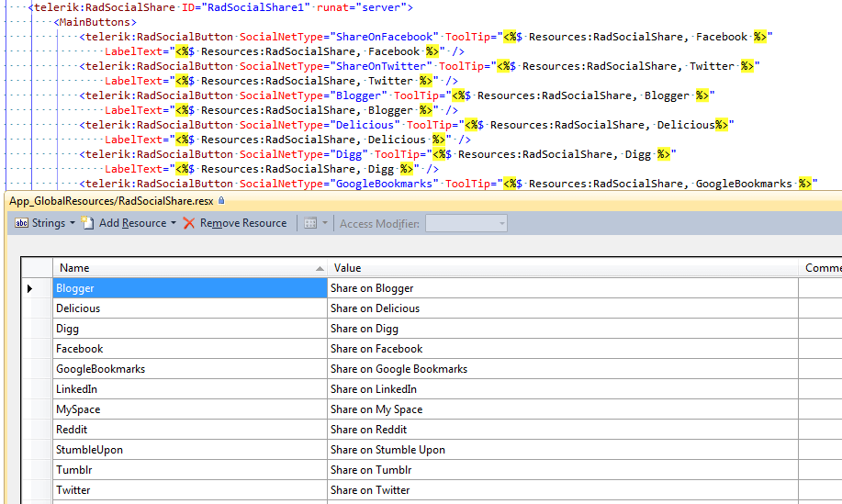Click the comment cell in the Reddit row
The image size is (842, 504).
coord(820,430)
